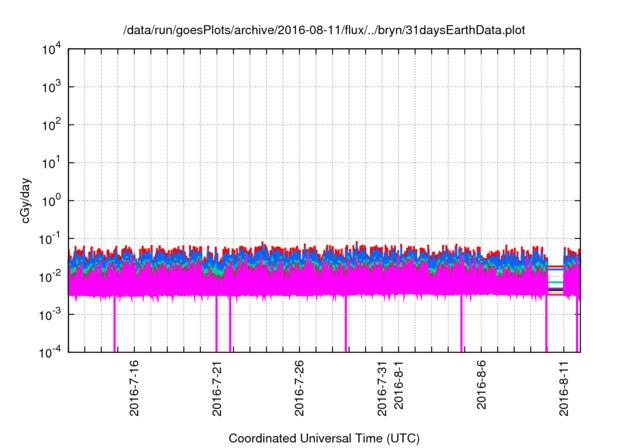Click the magenta dropout spike before 2016-7-16
Viewport: 640px width, 448px height.
[x=114, y=325]
